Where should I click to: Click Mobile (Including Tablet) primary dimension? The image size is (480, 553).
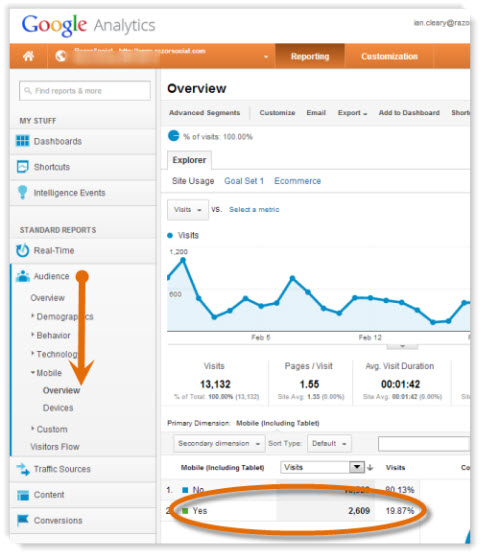click(278, 423)
